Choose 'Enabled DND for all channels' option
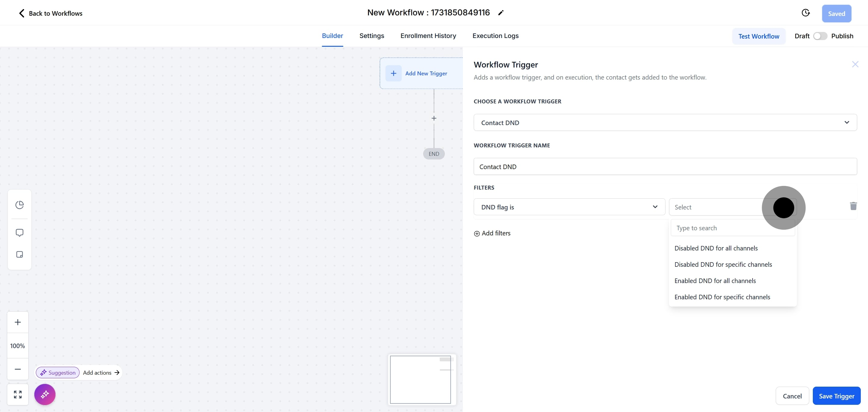 point(715,281)
